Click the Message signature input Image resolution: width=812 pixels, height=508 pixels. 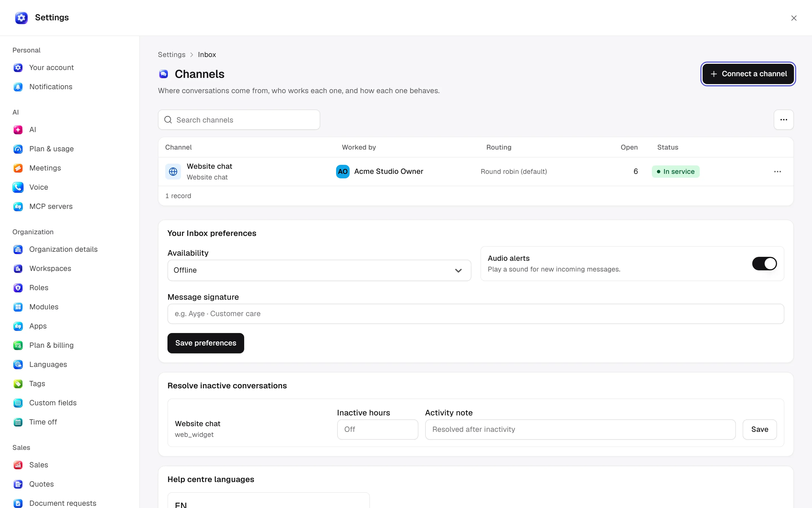click(476, 314)
